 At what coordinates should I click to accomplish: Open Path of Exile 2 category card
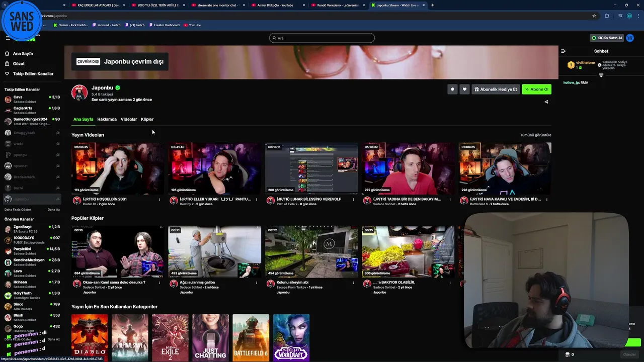click(170, 337)
